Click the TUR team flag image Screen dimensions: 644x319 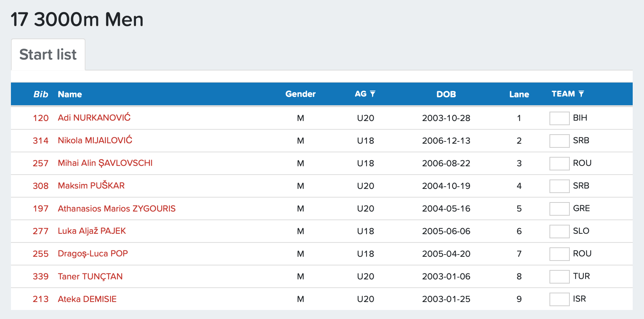(559, 276)
